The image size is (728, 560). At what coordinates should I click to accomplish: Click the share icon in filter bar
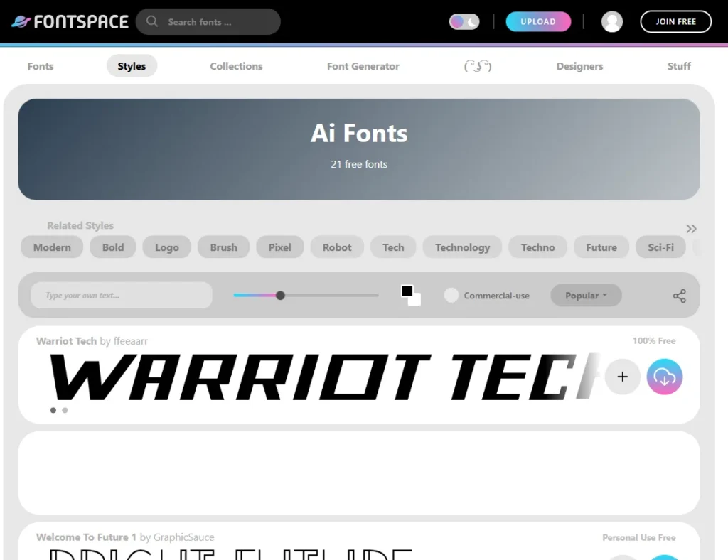679,296
